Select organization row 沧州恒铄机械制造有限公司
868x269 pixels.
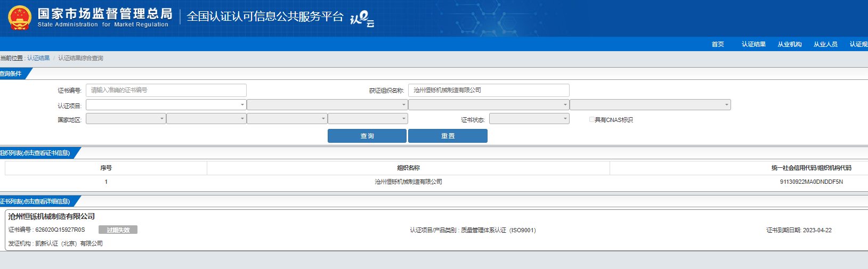[x=408, y=182]
